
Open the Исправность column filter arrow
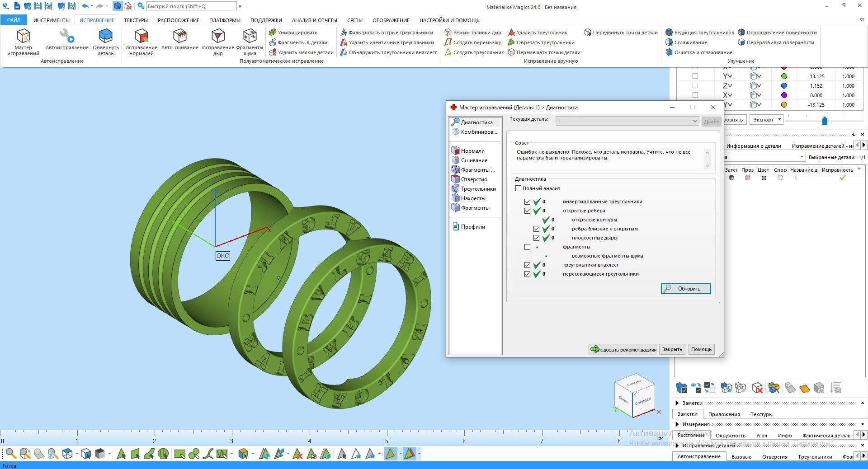point(859,169)
